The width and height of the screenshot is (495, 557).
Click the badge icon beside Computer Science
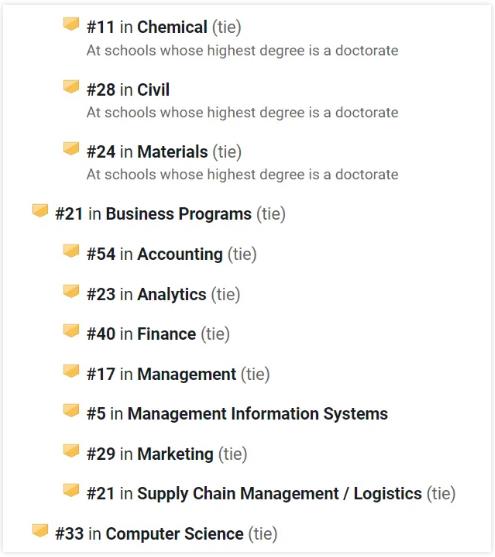click(x=40, y=530)
